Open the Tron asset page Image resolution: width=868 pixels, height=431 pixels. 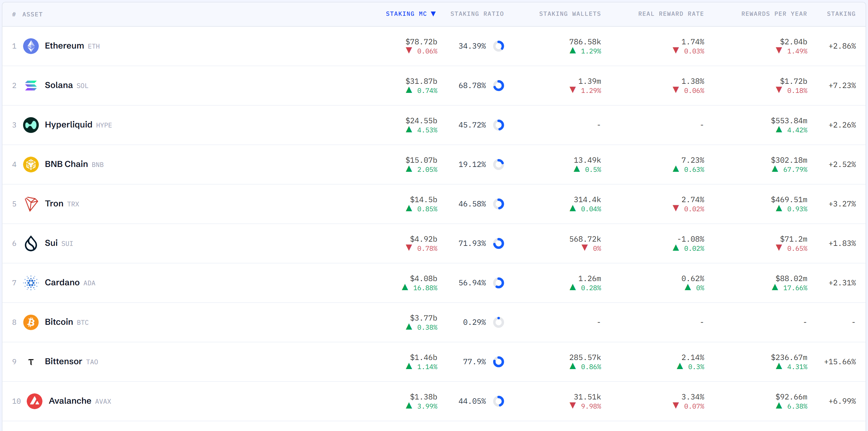coord(54,203)
